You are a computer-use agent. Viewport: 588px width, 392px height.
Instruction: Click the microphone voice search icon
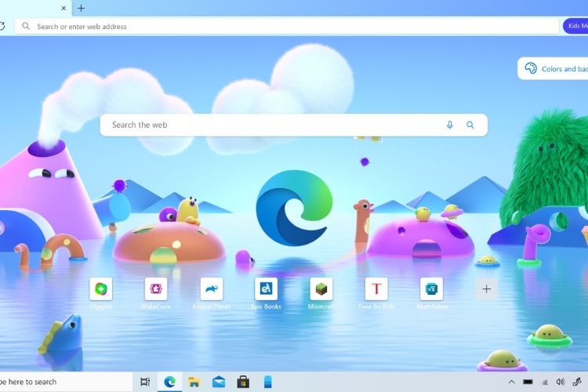(450, 125)
